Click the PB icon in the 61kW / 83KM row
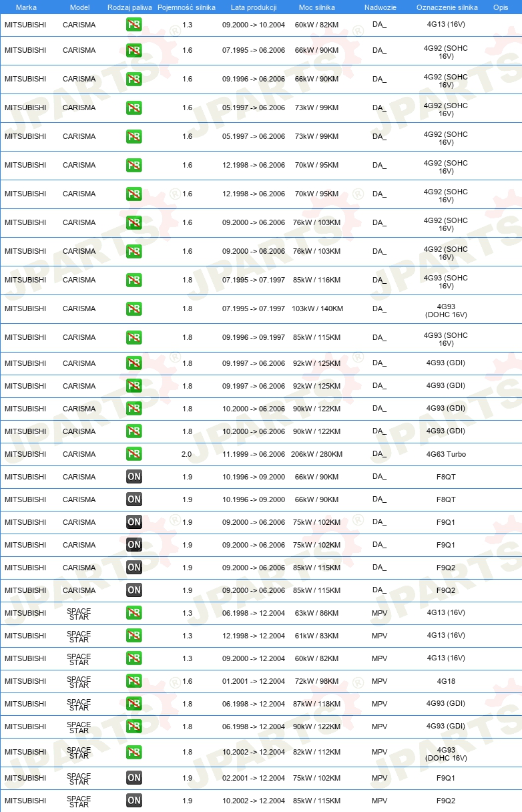Viewport: 522px width, 812px height. click(x=134, y=636)
